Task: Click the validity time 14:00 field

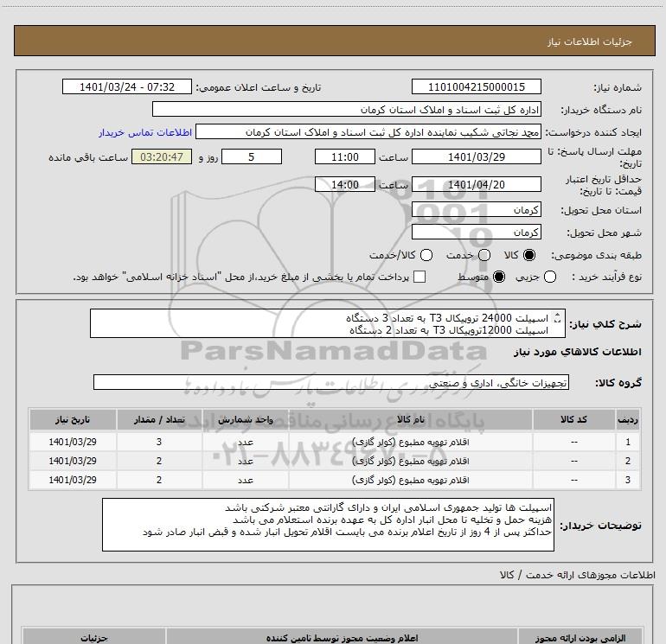Action: point(345,185)
